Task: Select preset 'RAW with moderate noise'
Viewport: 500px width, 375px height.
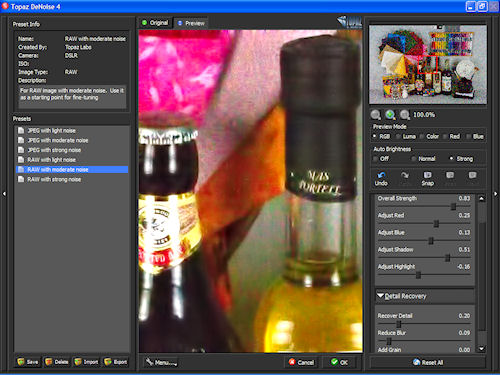Action: coord(72,169)
